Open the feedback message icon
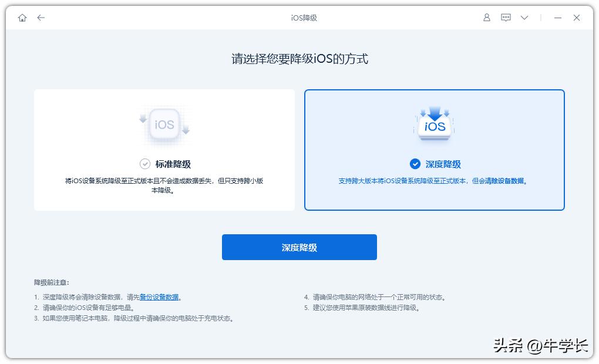Screen dimensions: 599x364 pyautogui.click(x=505, y=18)
